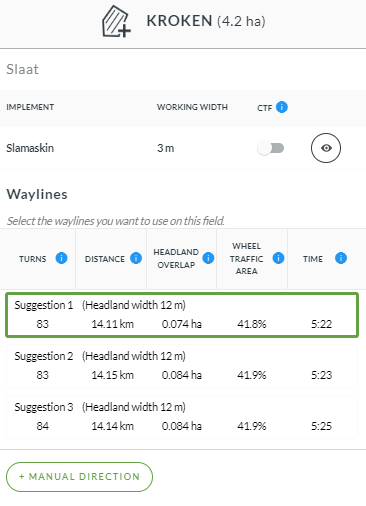The width and height of the screenshot is (366, 506).
Task: Click the field boundary icon beside KROKEN
Action: (116, 21)
